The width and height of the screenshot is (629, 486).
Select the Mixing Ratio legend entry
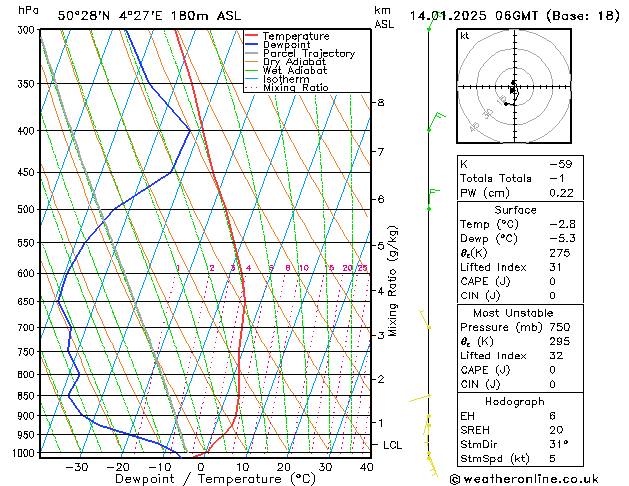296,88
